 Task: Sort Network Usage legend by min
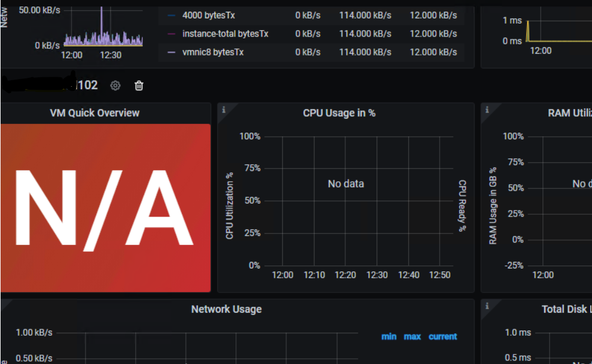coord(389,336)
